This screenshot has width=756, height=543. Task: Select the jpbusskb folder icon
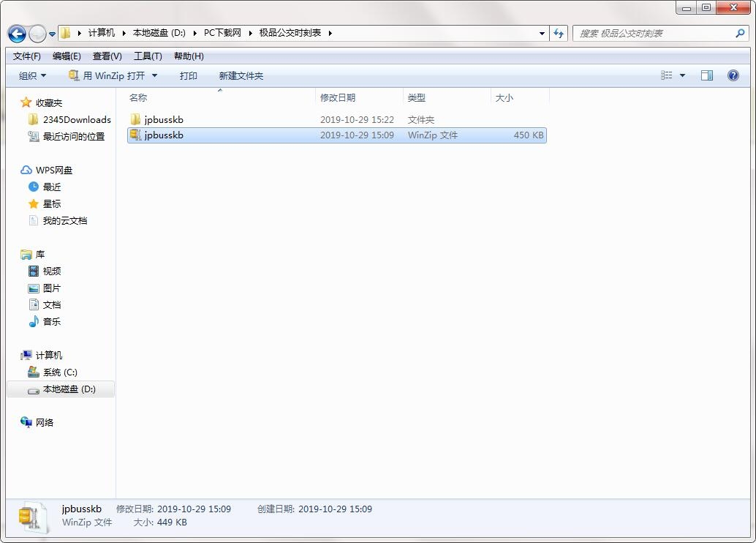(x=135, y=119)
